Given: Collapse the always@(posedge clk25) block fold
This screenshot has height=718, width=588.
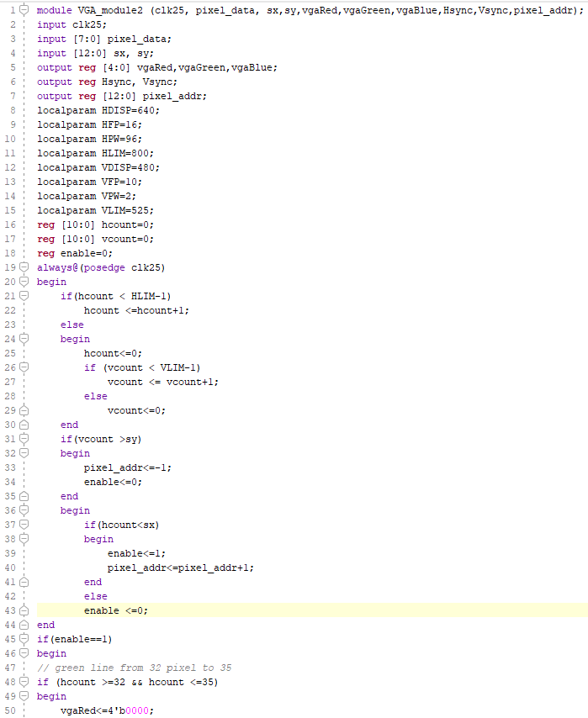Looking at the screenshot, I should (x=24, y=267).
